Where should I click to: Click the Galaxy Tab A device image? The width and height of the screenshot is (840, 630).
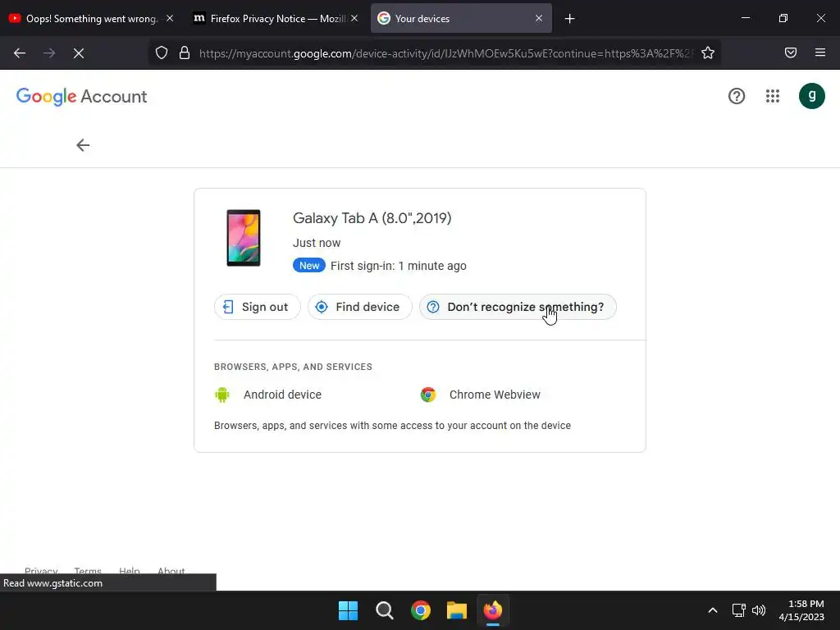pyautogui.click(x=243, y=238)
